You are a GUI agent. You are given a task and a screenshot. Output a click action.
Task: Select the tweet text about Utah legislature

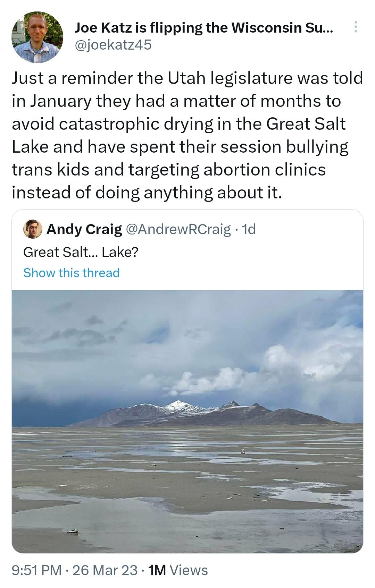pyautogui.click(x=187, y=135)
